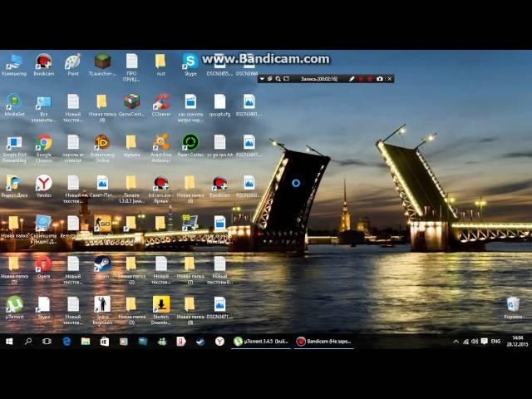Open File Explorer from the taskbar
The image size is (532, 399).
coord(86,342)
